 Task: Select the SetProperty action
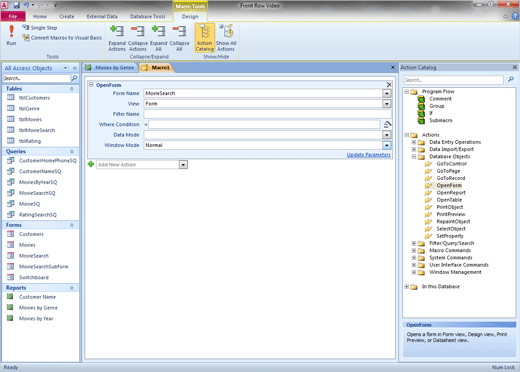pyautogui.click(x=450, y=236)
